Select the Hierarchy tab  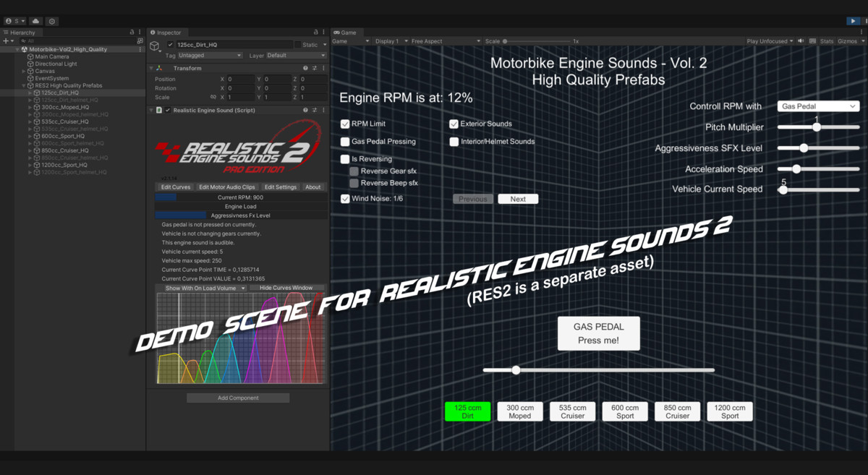coord(22,32)
